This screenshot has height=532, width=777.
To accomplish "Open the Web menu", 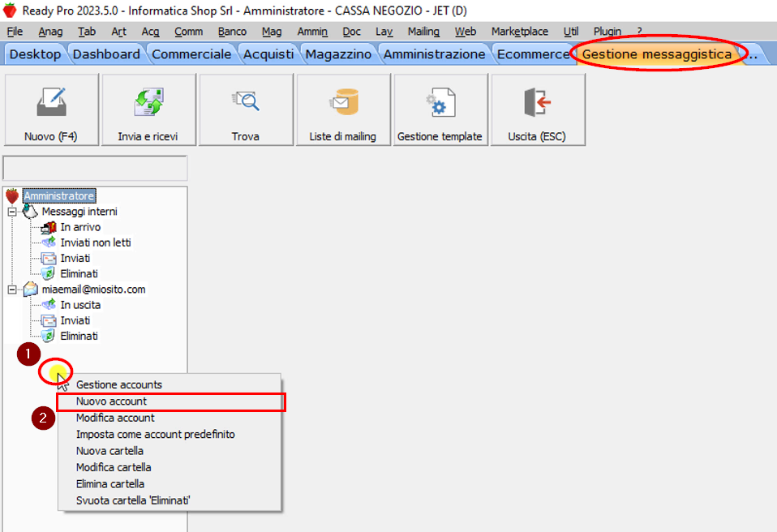I will tap(466, 32).
